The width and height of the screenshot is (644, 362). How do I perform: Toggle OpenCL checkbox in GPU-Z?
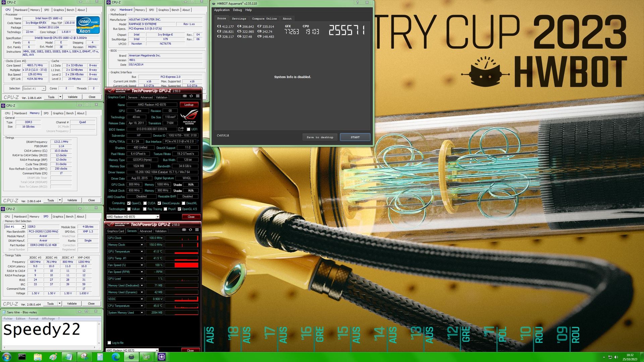[129, 203]
